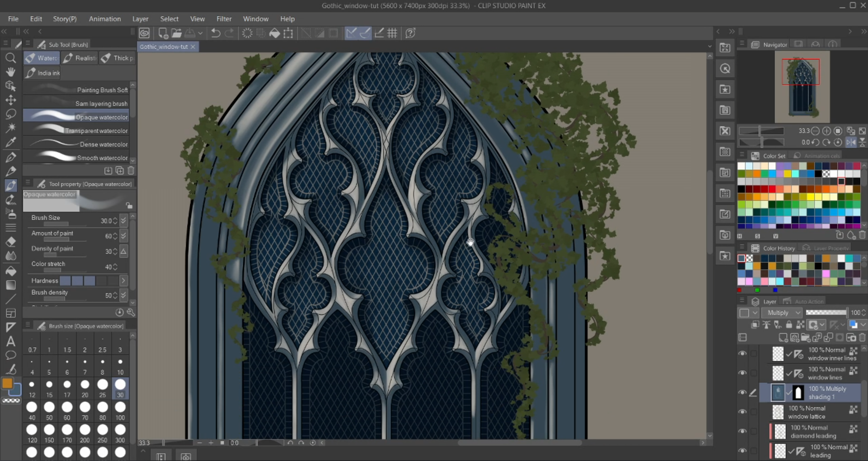This screenshot has height=461, width=868.
Task: Select the Zoom magnifier tool
Action: pyautogui.click(x=10, y=58)
